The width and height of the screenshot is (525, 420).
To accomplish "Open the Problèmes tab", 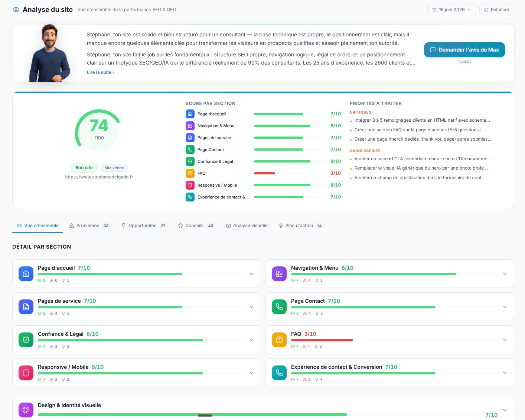I will [89, 226].
